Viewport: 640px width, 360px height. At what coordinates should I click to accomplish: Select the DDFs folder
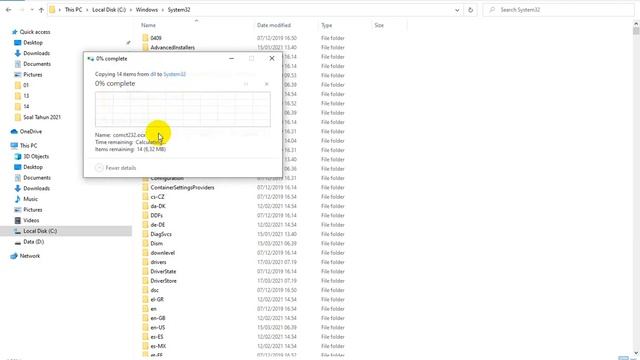tap(156, 216)
